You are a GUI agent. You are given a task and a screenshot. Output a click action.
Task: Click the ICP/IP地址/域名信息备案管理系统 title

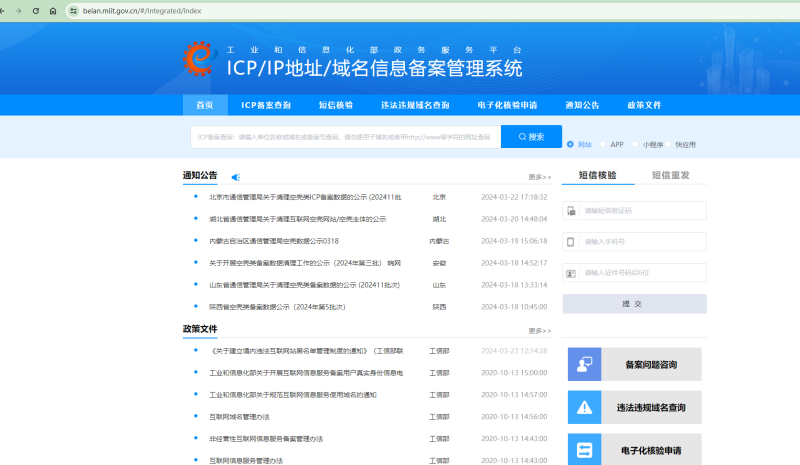(x=374, y=68)
